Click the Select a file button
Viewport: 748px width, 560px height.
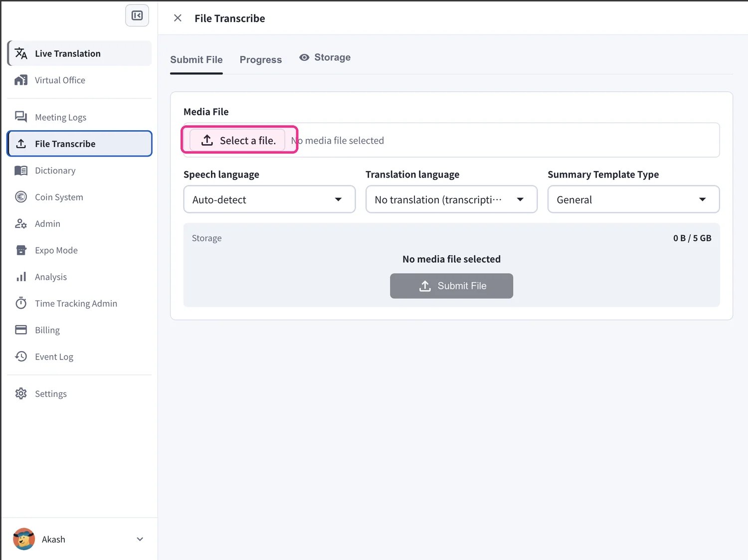(237, 140)
